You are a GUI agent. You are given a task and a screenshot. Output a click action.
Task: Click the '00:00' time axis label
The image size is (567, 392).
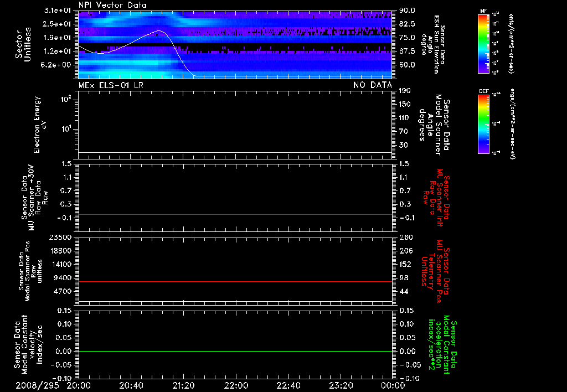click(x=393, y=386)
